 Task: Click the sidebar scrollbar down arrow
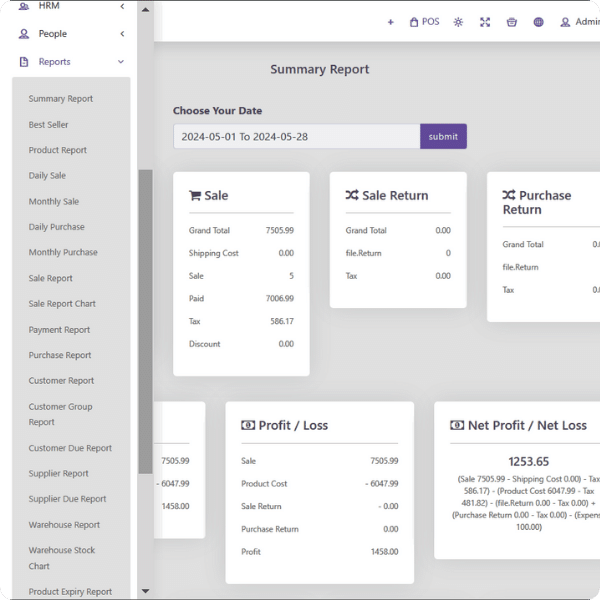145,591
